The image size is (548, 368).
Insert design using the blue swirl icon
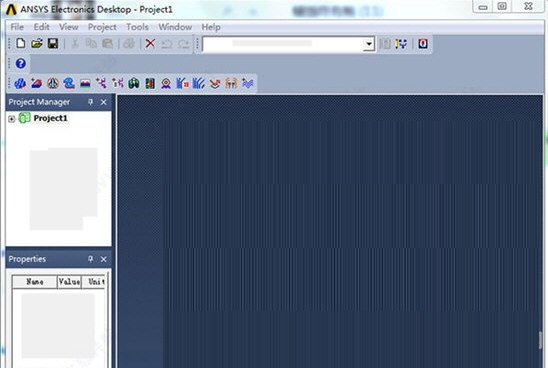(x=69, y=84)
